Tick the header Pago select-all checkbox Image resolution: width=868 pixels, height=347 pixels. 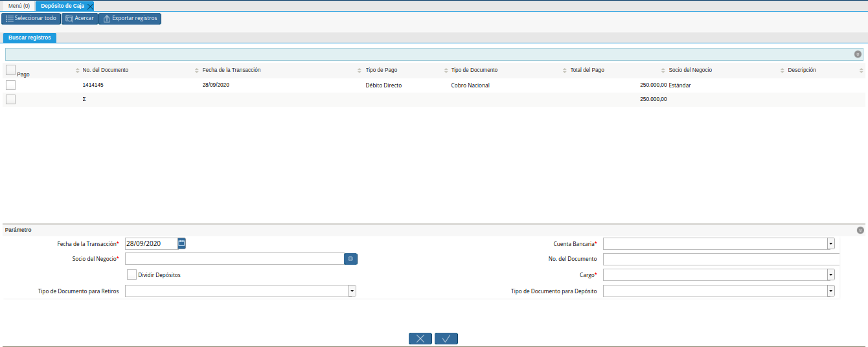pyautogui.click(x=10, y=70)
